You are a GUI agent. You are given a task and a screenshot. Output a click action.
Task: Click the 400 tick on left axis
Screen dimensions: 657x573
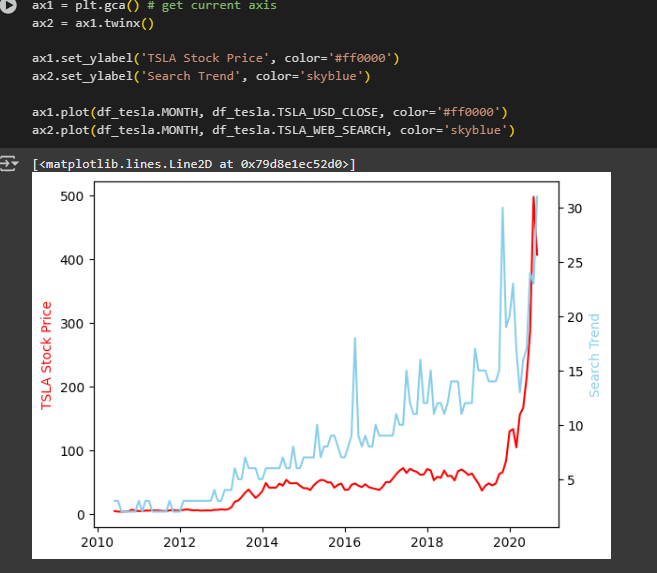(72, 260)
